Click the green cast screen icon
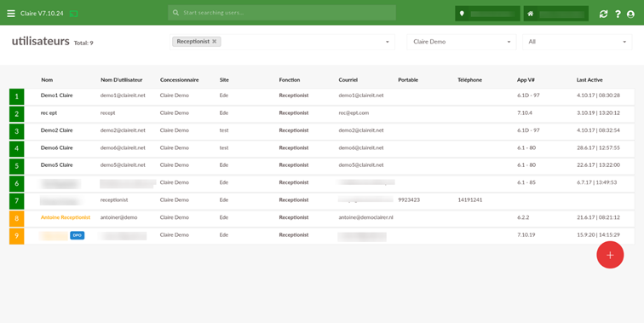Viewport: 644px width, 323px height. point(74,14)
